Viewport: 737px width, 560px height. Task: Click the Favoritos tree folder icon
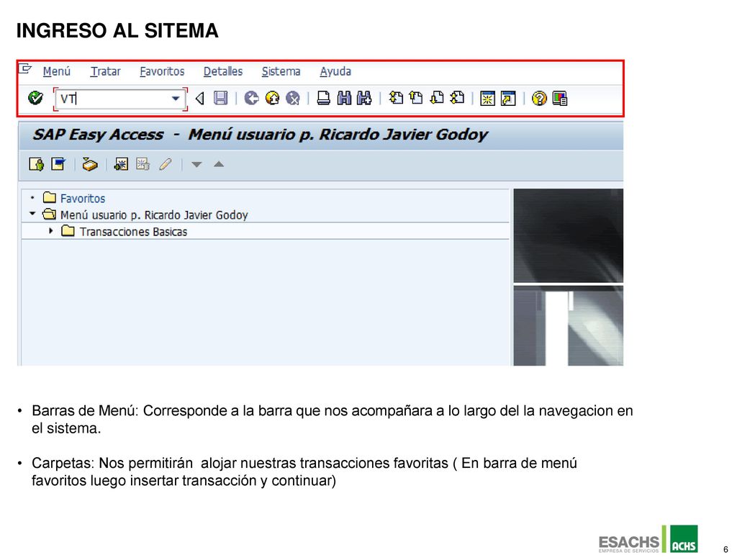[50, 197]
